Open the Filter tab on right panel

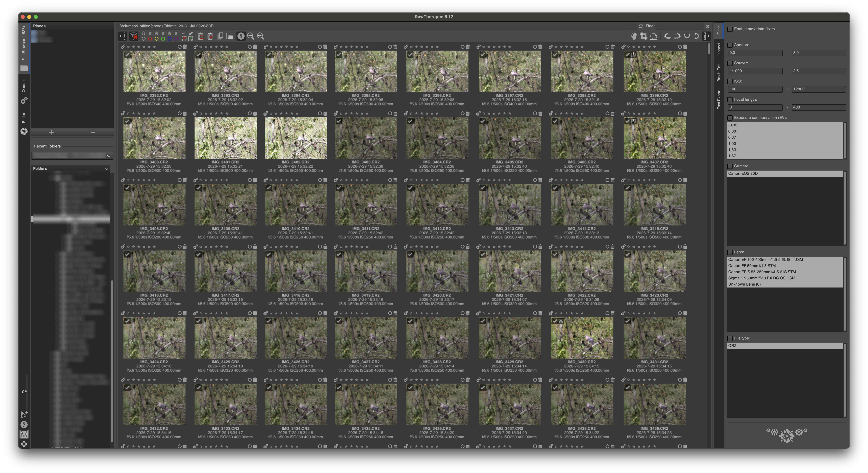(719, 31)
